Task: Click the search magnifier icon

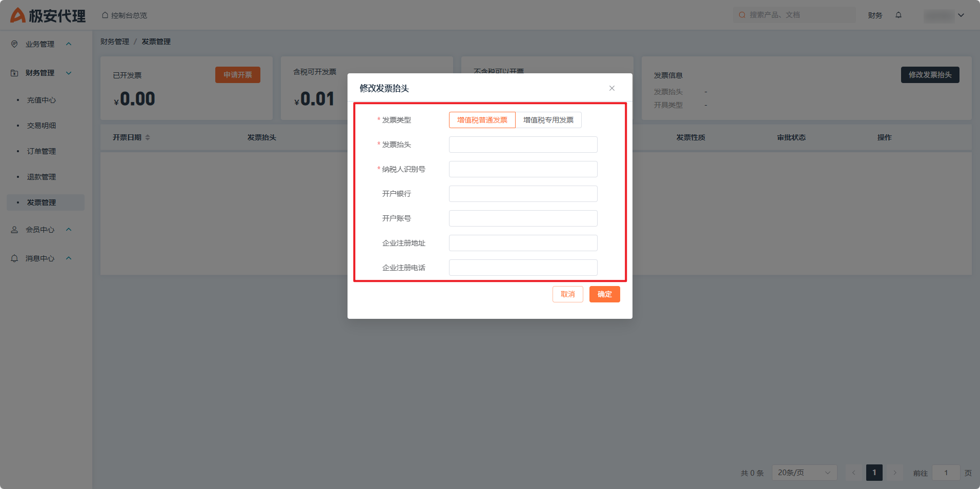Action: click(742, 15)
